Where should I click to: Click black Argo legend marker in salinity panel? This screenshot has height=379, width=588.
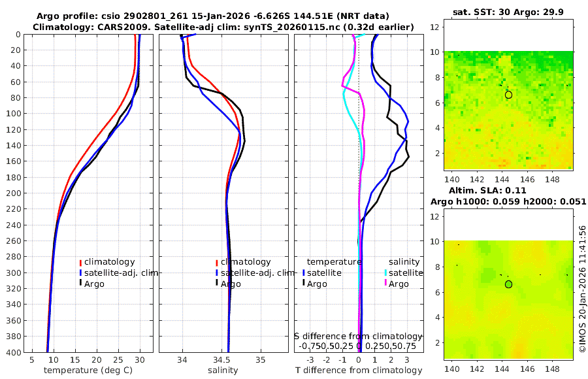(217, 283)
